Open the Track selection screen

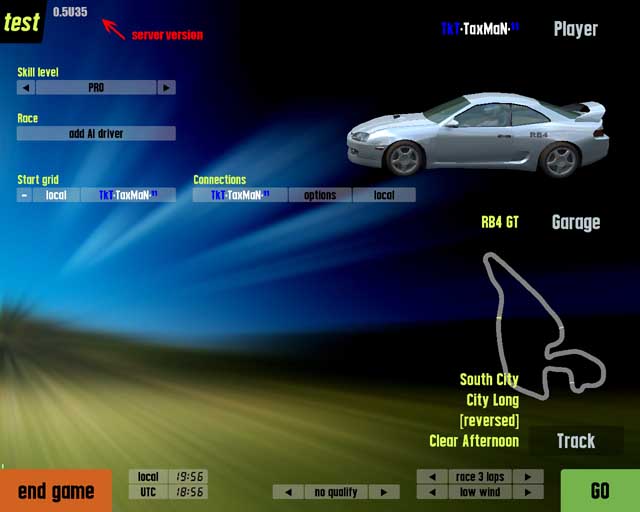(576, 441)
